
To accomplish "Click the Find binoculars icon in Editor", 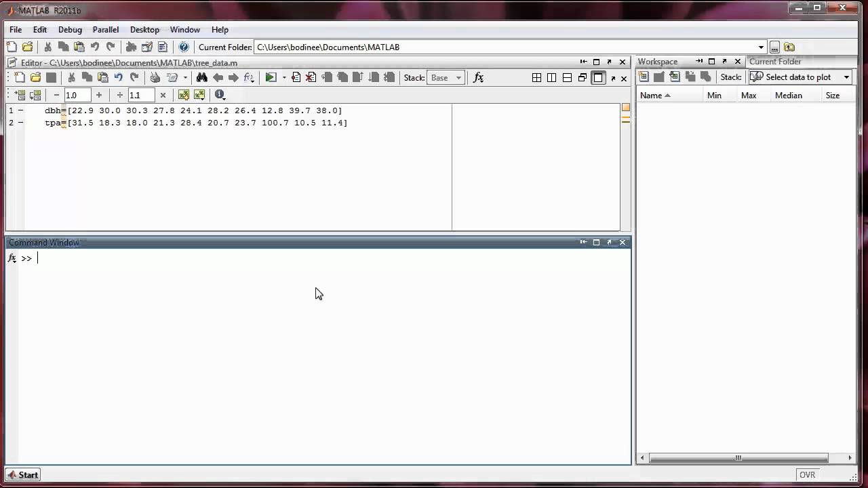I will point(201,77).
